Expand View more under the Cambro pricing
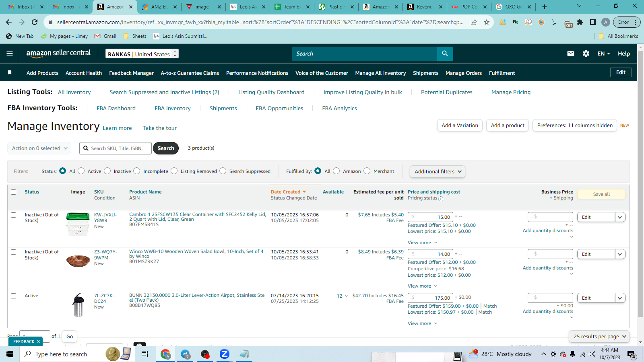Screen dimensions: 644x362 tap(422, 243)
